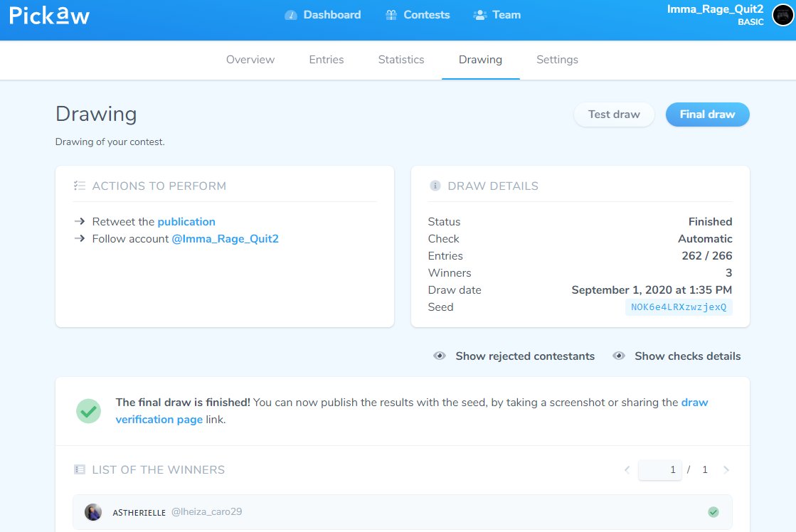Click ASTHERIELLE's green verified check icon
The height and width of the screenshot is (532, 796).
[713, 511]
